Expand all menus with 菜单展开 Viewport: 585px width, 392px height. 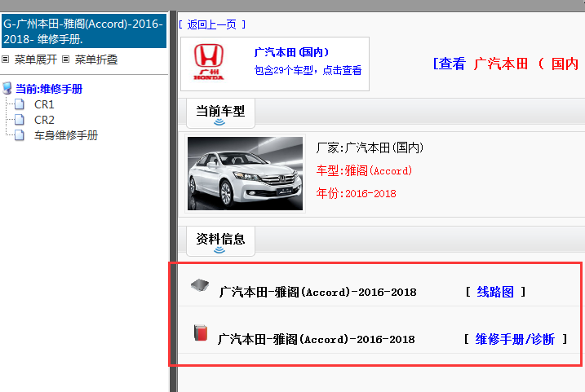[35, 59]
